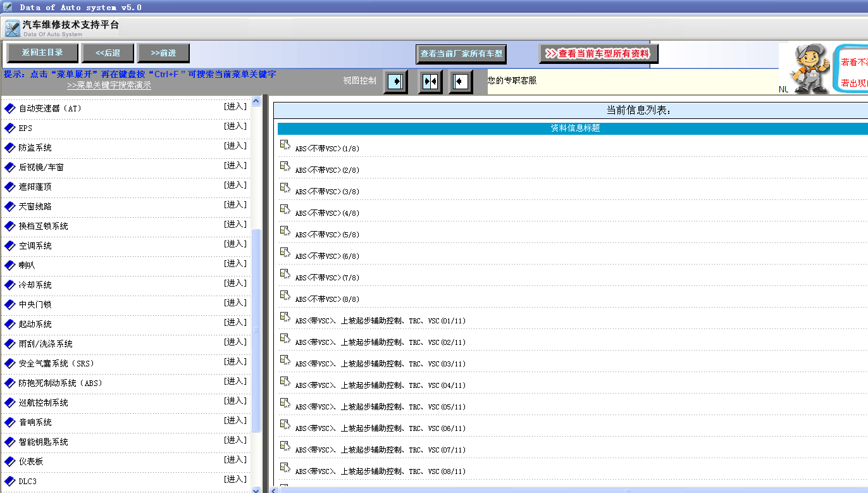Screen dimensions: 868x493
Task: Click the book icon beside 音响系统
Action: point(9,422)
